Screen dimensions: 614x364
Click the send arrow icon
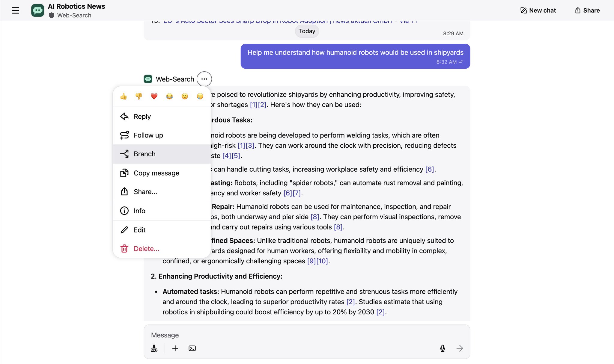[460, 348]
